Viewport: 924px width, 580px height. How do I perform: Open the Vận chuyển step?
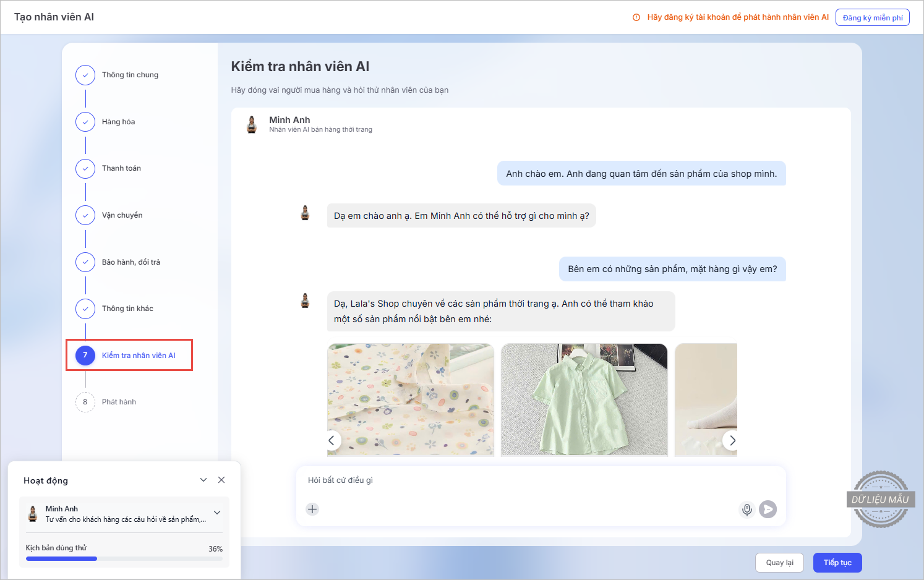122,215
